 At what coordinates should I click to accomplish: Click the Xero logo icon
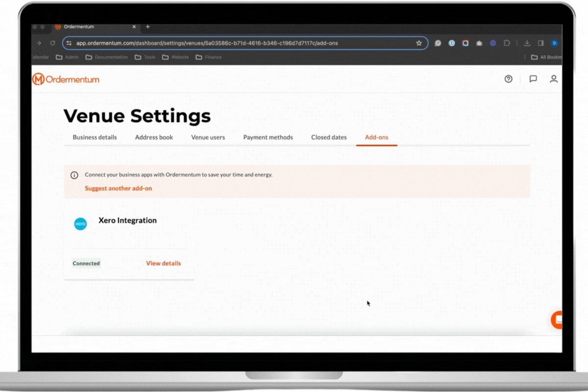click(80, 224)
